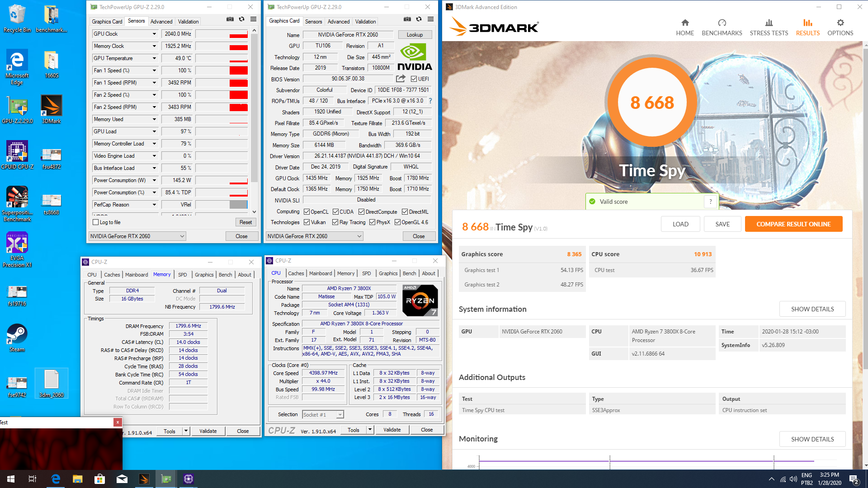Open 3DMark Home icon

click(x=685, y=23)
